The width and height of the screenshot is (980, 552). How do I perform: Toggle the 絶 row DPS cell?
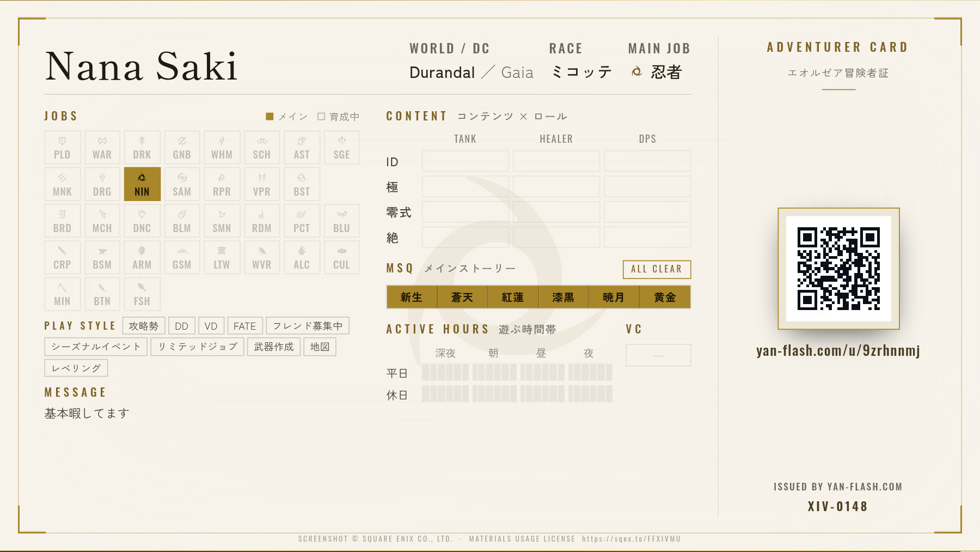(647, 237)
